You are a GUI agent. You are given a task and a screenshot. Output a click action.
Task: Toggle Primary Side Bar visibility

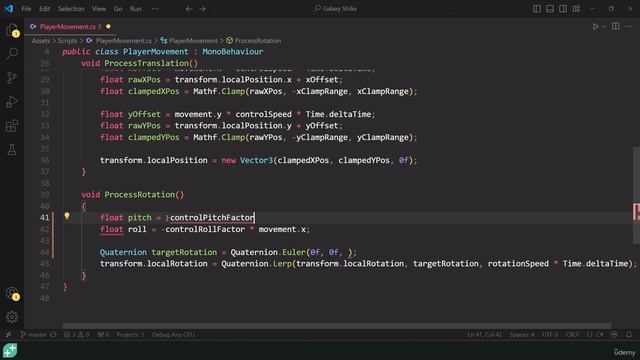pyautogui.click(x=537, y=9)
